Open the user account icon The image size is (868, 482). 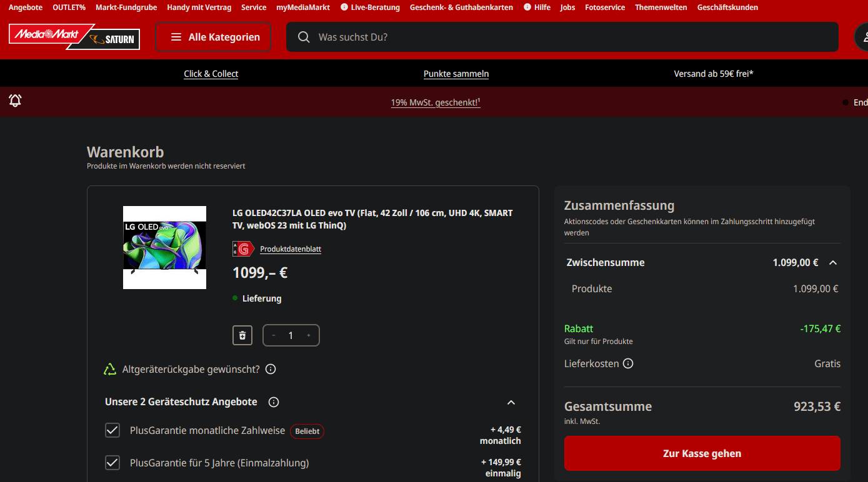pyautogui.click(x=862, y=37)
